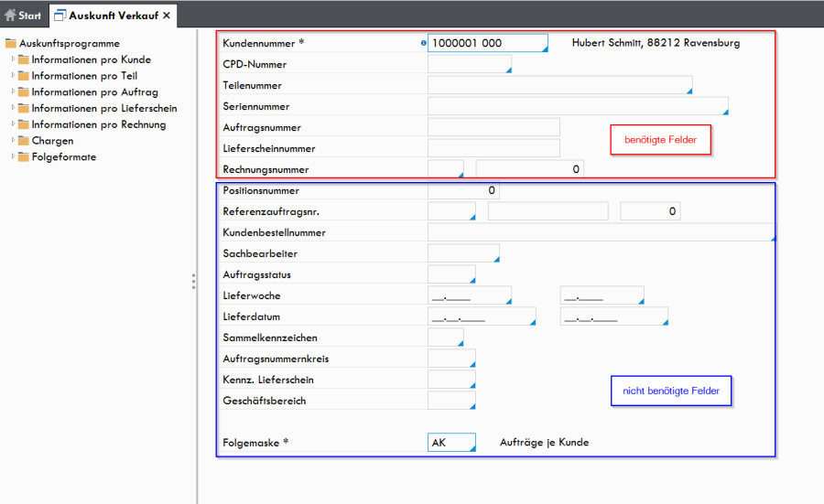Click the second Lieferwoche field
The width and height of the screenshot is (824, 504).
pos(602,295)
